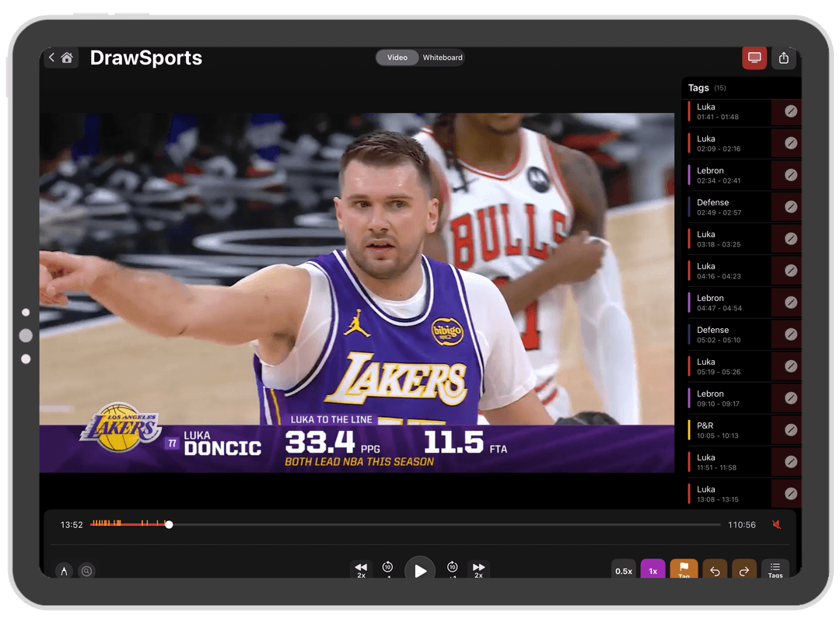Select the drawing pen tool
Viewport: 840px width, 630px height.
click(64, 570)
